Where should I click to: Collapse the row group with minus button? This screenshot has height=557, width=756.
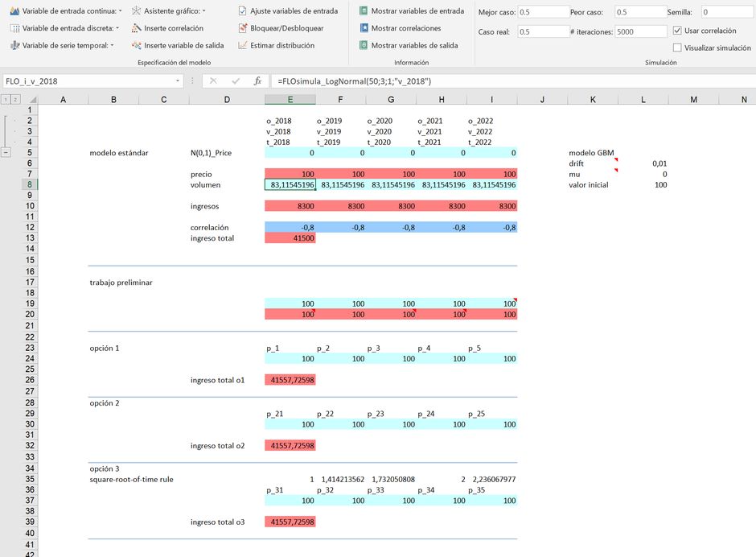point(6,152)
